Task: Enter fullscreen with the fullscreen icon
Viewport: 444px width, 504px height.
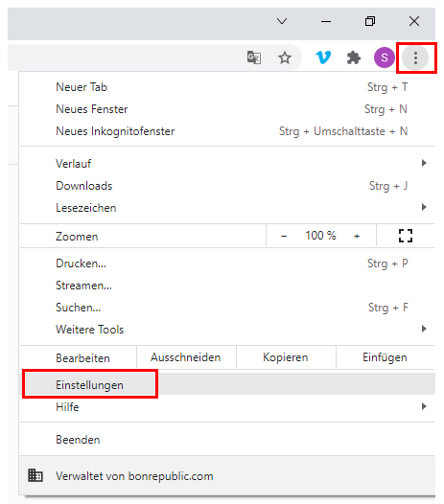Action: pos(406,236)
